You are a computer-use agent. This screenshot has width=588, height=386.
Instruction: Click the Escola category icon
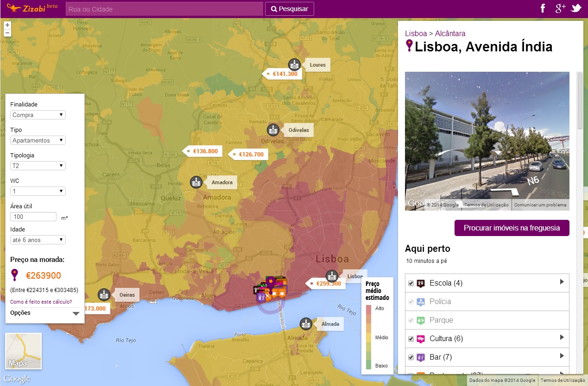click(x=421, y=283)
